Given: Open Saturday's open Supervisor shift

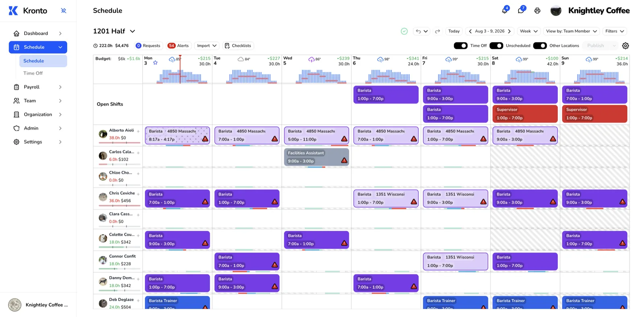Looking at the screenshot, I should click(x=525, y=114).
